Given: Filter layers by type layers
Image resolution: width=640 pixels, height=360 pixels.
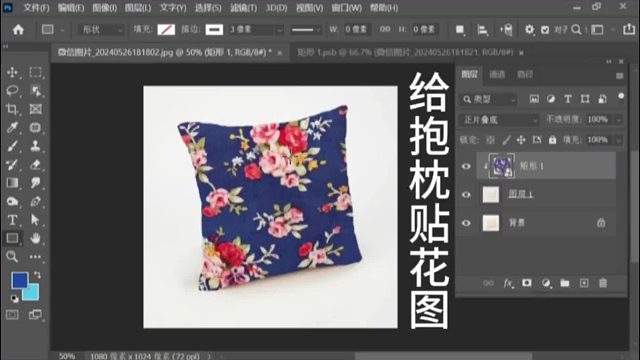Looking at the screenshot, I should click(568, 99).
